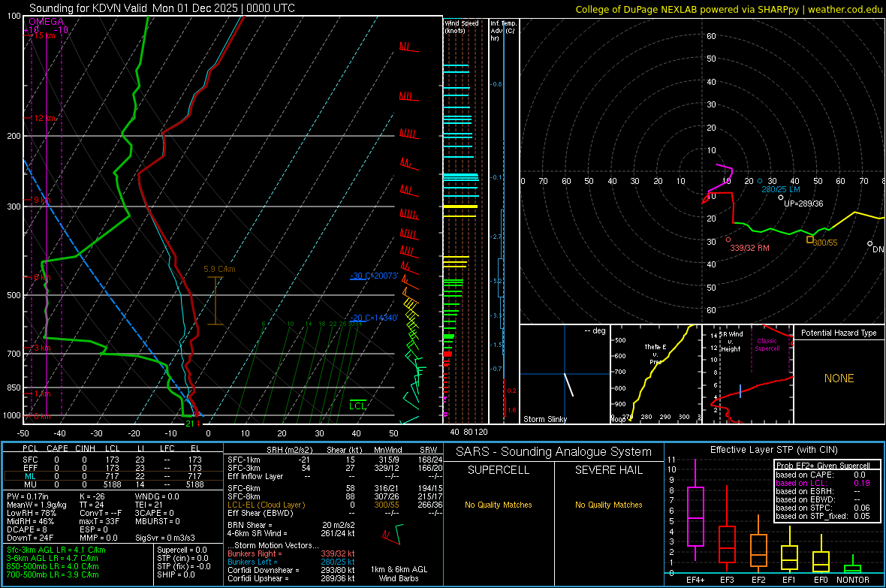Select the EFF parcel row

point(113,468)
